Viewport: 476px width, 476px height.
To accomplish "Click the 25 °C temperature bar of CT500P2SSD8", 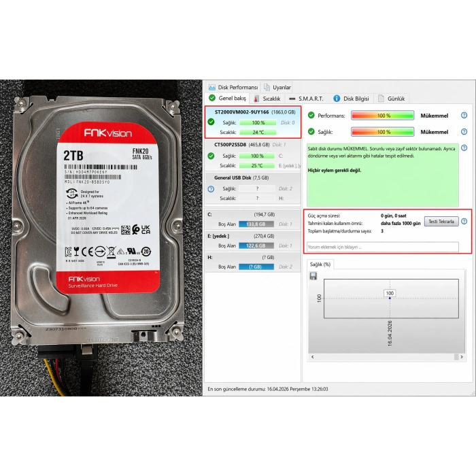I will [257, 165].
